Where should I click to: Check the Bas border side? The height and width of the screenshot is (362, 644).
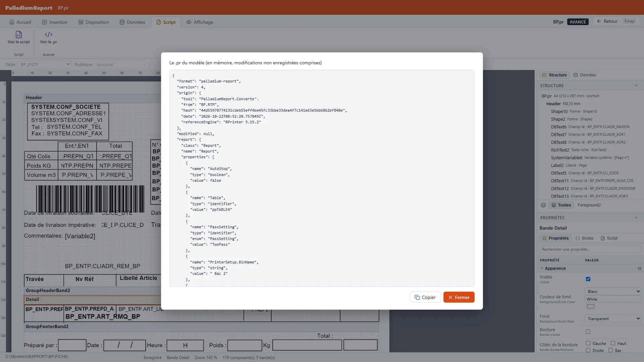click(610, 350)
